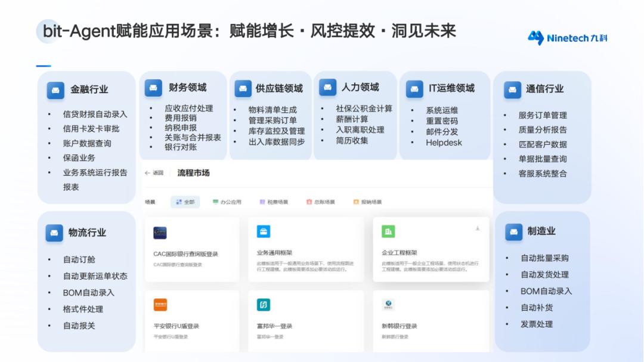Screen dimensions: 644x362
Task: Click the 邮件分发 bullet
Action: pos(442,131)
